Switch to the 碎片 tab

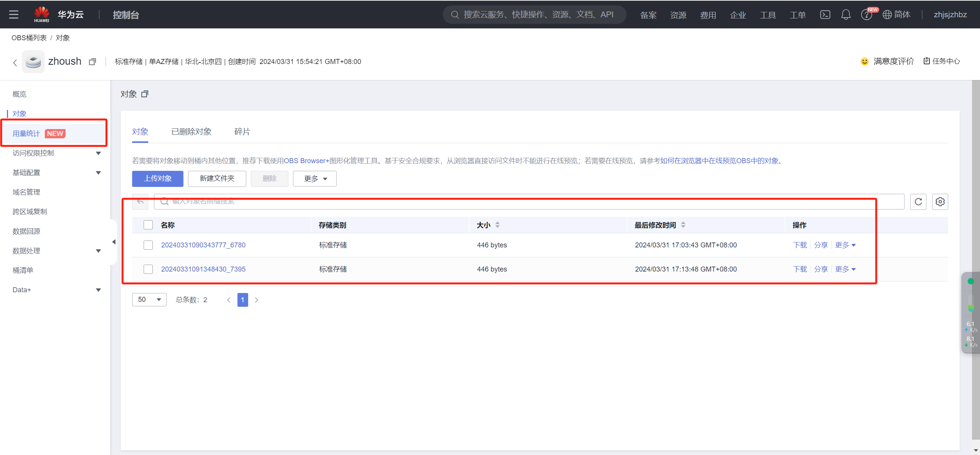242,132
